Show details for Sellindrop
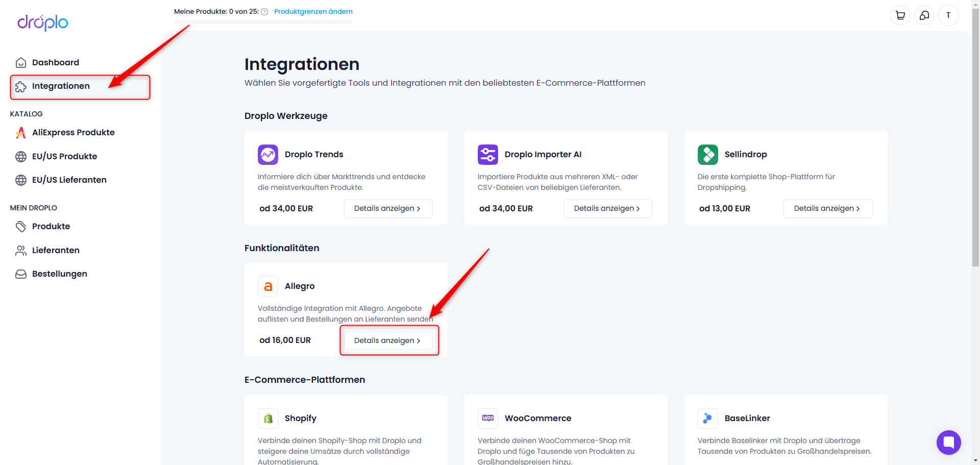This screenshot has height=465, width=980. coord(827,208)
